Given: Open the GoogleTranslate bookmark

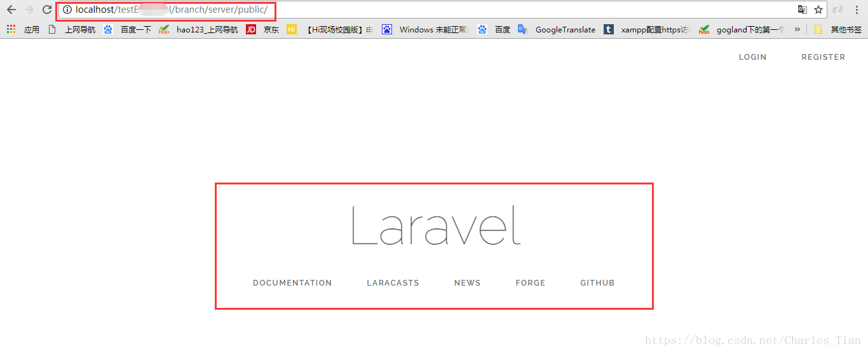Looking at the screenshot, I should 557,29.
